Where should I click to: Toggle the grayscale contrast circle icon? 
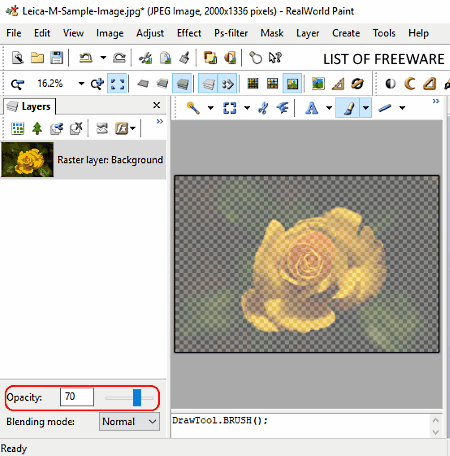pyautogui.click(x=390, y=84)
